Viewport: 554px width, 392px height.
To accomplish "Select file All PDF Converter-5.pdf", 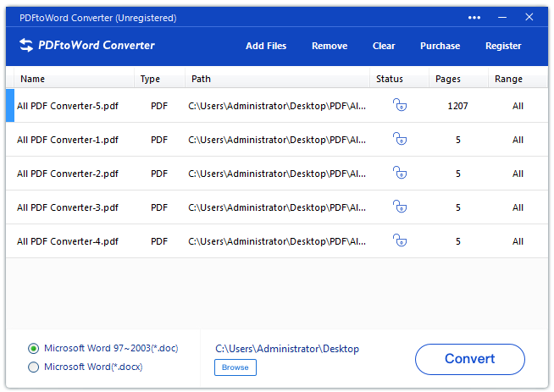I will coord(68,106).
